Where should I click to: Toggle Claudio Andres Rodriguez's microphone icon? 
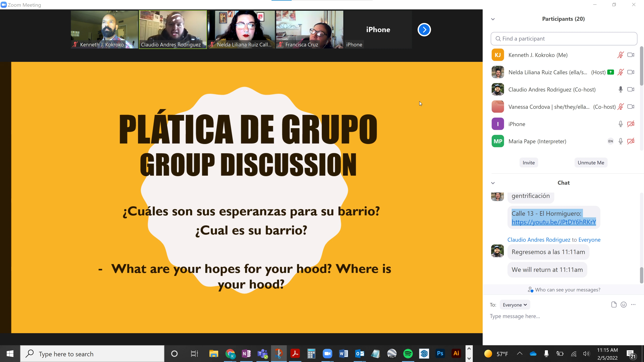620,89
